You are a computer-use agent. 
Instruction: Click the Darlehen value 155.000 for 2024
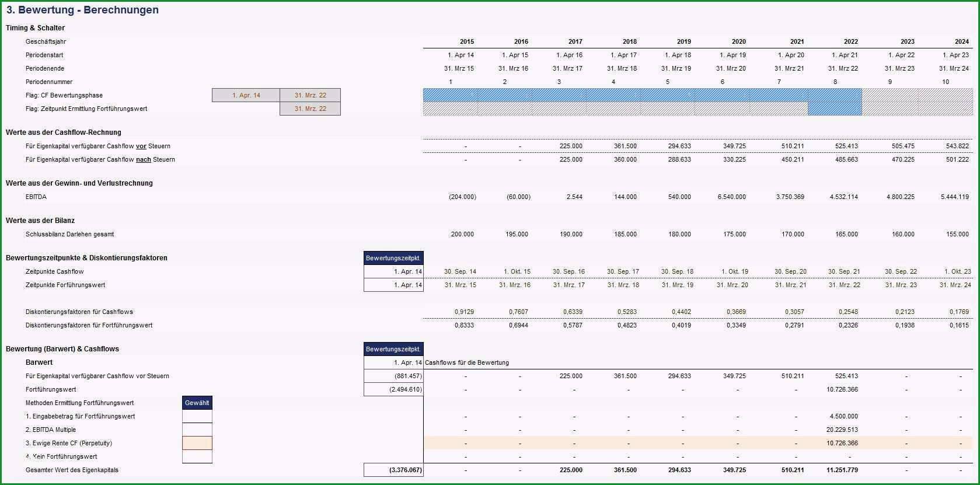click(x=957, y=234)
